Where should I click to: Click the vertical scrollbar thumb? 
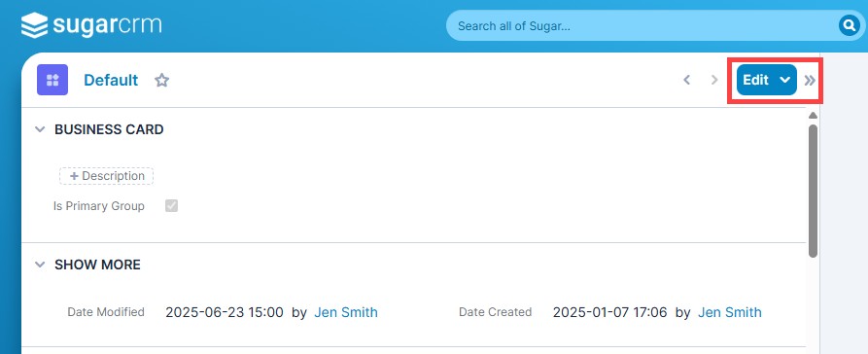coord(813,192)
